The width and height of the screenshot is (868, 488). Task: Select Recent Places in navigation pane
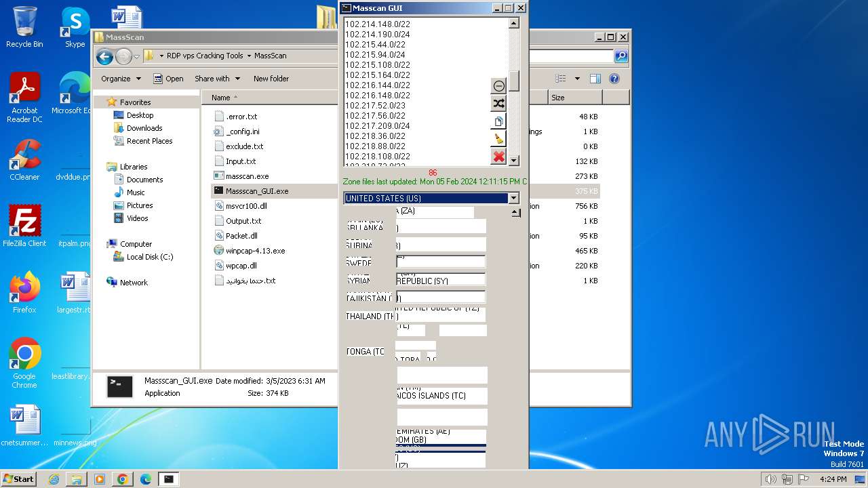[143, 141]
